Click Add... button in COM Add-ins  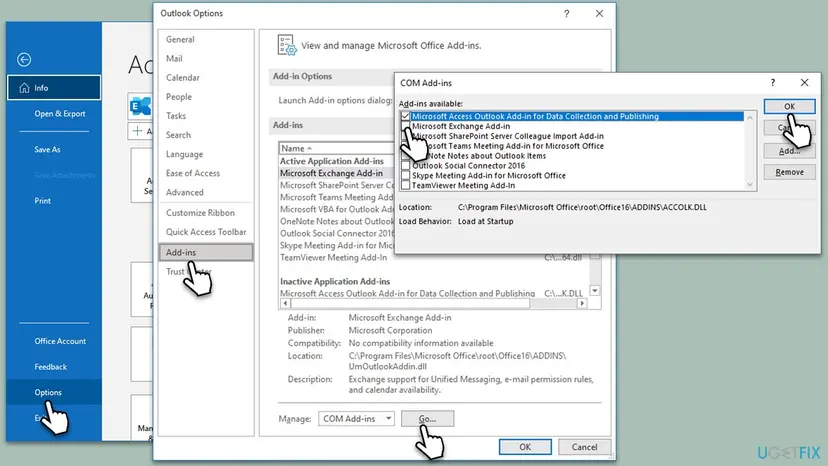789,151
